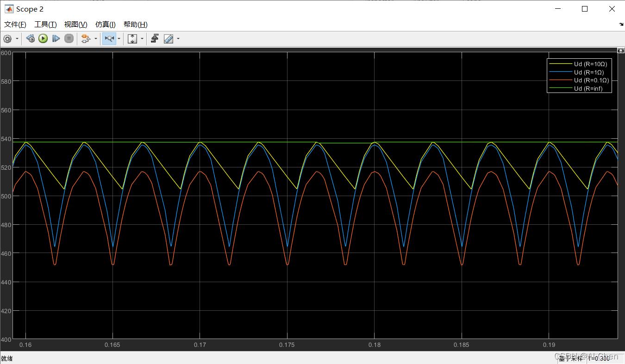The width and height of the screenshot is (625, 364).
Task: Expand the zoom tool dropdown arrow
Action: pos(119,39)
